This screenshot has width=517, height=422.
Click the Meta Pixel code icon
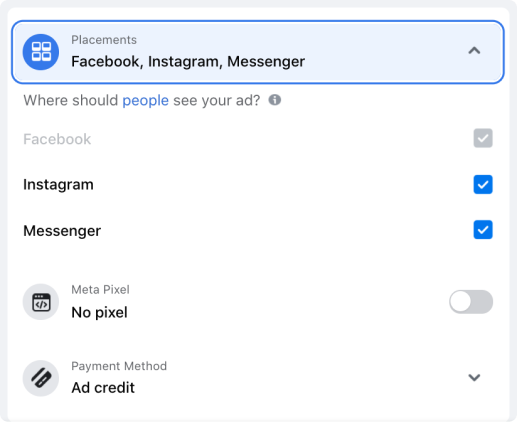tap(41, 302)
